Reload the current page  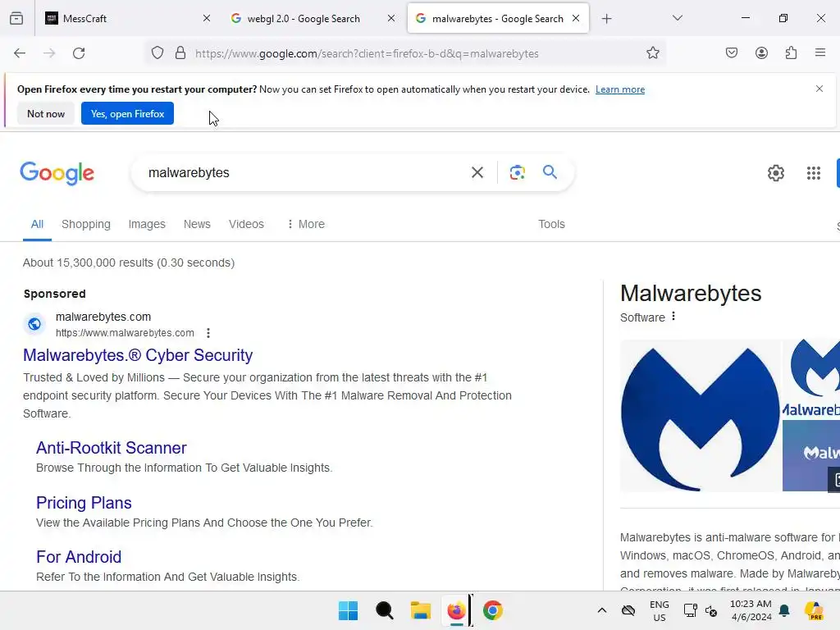click(79, 53)
